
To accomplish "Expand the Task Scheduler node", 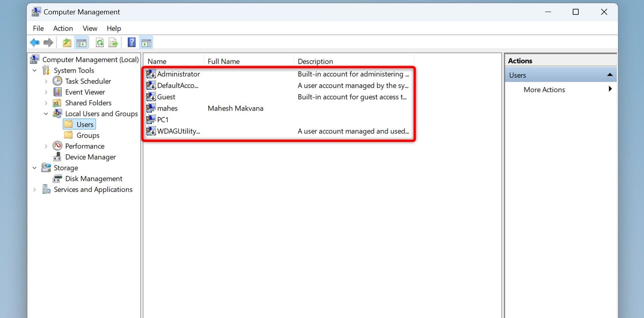I will pos(46,81).
